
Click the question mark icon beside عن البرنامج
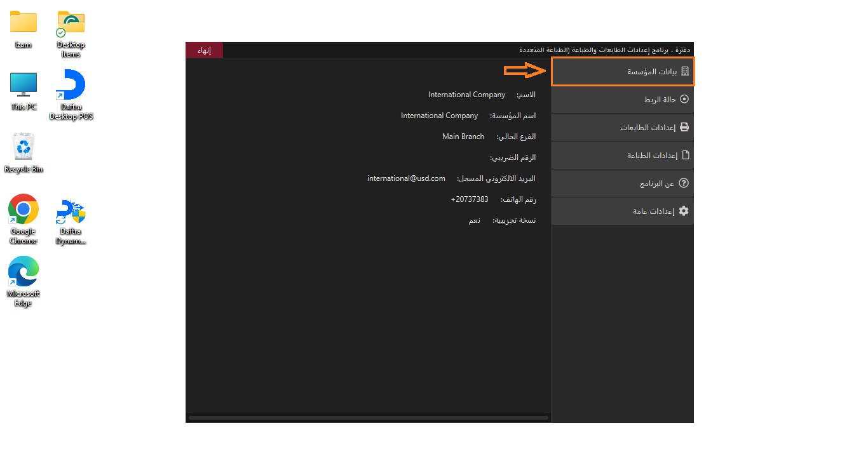click(684, 183)
